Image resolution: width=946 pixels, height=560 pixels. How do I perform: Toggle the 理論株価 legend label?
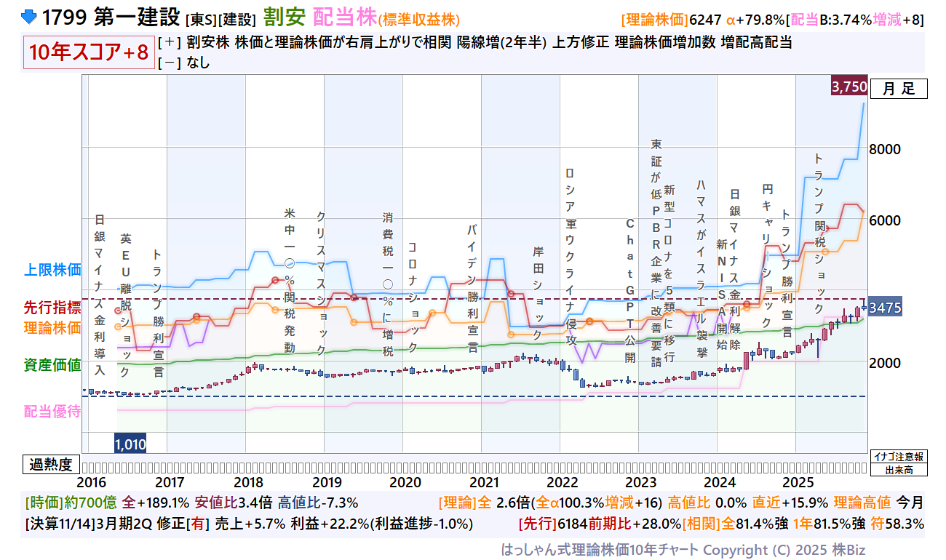coord(52,327)
